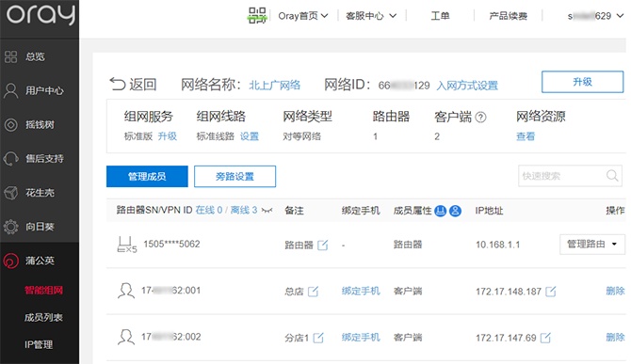Open the QR code scanner icon
This screenshot has height=364, width=631.
257,16
